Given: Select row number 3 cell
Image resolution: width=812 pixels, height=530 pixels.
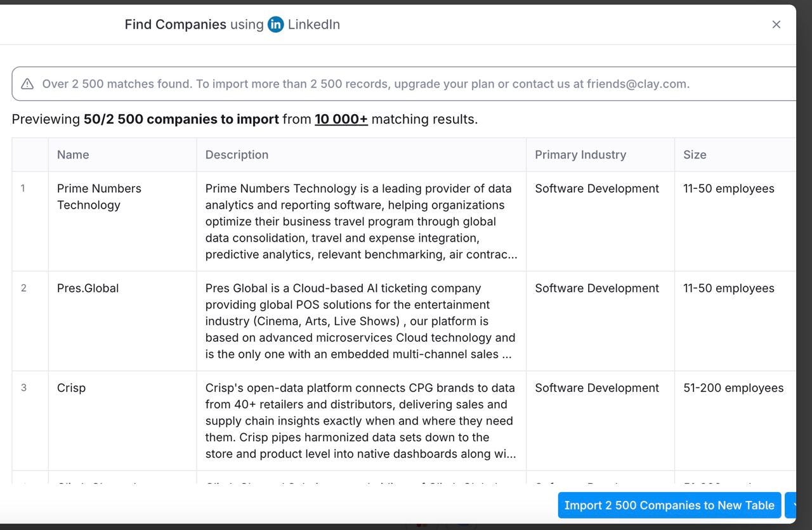Looking at the screenshot, I should (30, 421).
